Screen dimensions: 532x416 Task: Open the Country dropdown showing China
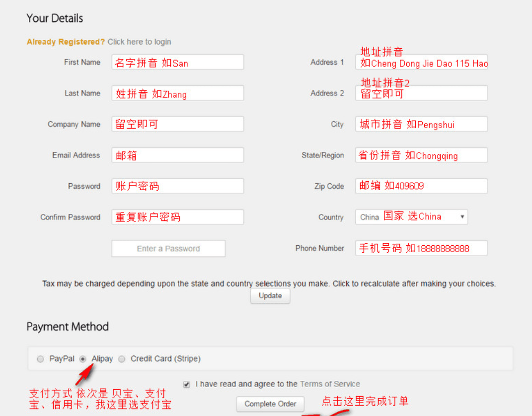tap(411, 217)
